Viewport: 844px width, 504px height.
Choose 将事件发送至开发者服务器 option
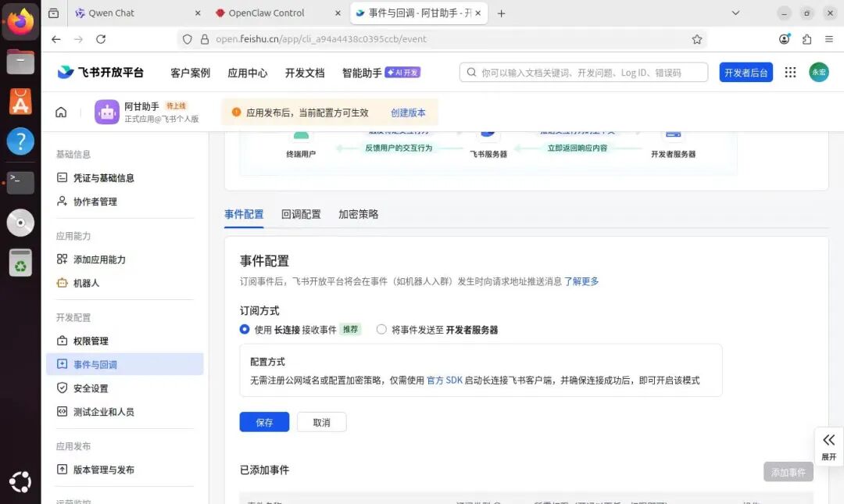click(x=381, y=330)
